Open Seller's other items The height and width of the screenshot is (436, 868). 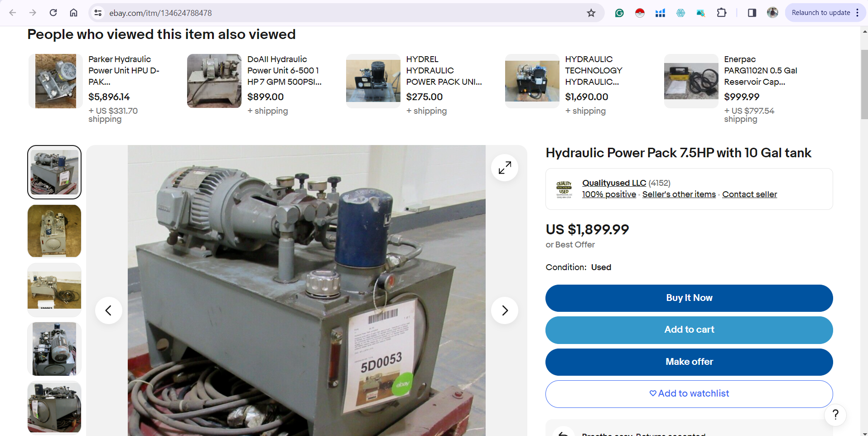(x=679, y=194)
